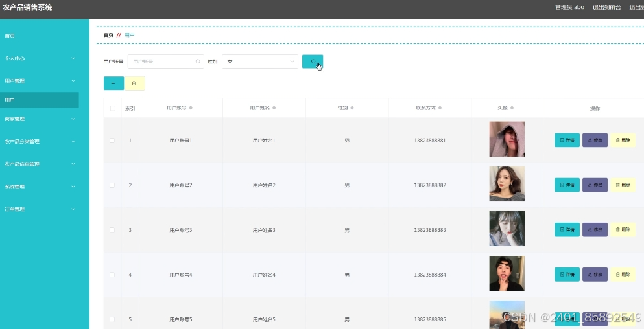Click 首页 breadcrumb link
This screenshot has height=329, width=644.
click(108, 35)
